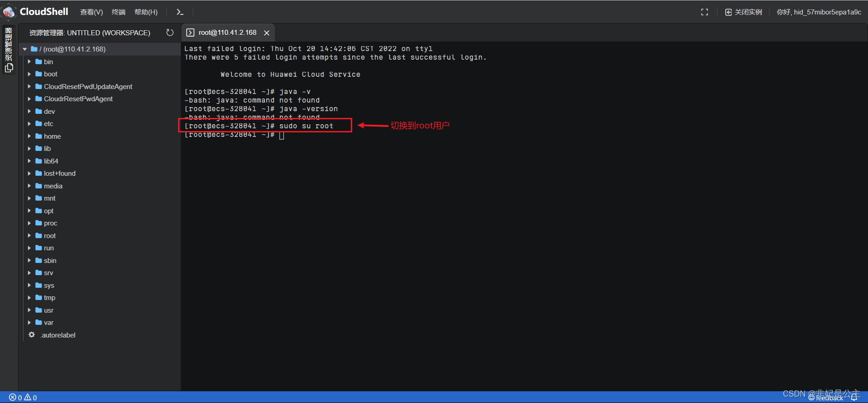Switch to the root@110.41.2.168 terminal tab
This screenshot has height=403, width=868.
227,33
